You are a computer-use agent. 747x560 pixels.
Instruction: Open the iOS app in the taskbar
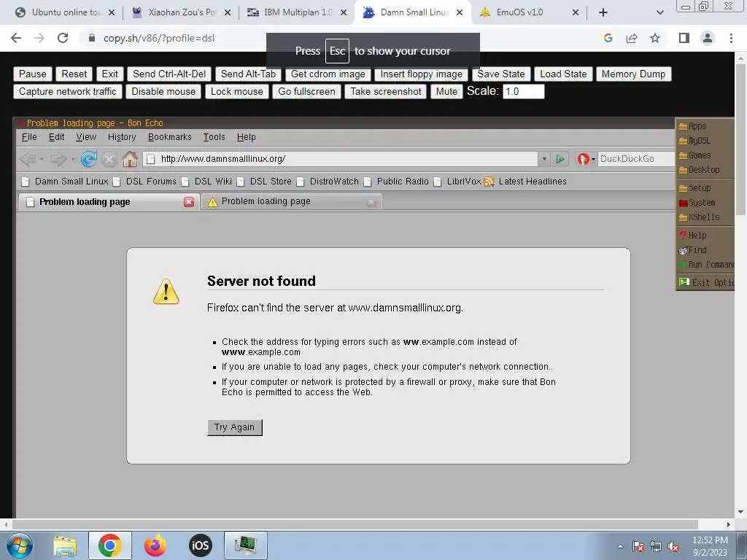[x=200, y=545]
